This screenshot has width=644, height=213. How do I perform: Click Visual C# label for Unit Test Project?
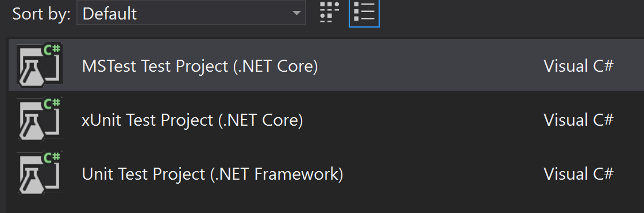click(579, 173)
